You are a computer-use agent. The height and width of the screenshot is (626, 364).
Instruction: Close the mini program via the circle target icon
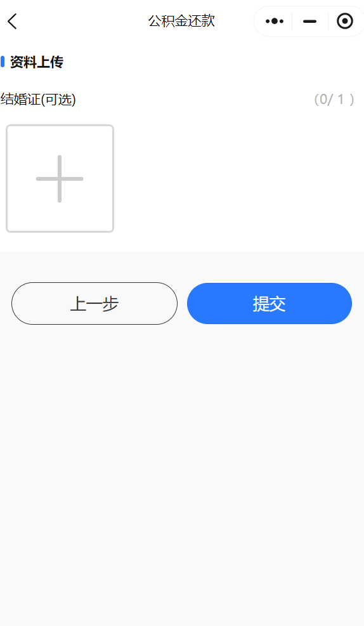(x=345, y=21)
